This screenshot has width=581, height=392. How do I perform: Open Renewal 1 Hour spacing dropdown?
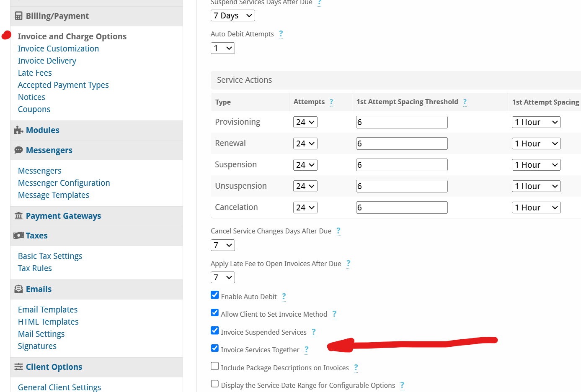(536, 143)
